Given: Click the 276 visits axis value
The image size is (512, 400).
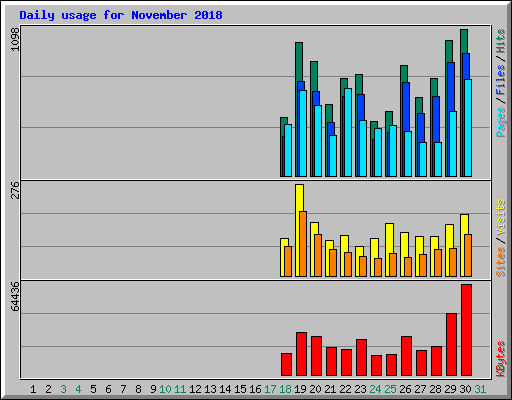Looking at the screenshot, I should [15, 190].
